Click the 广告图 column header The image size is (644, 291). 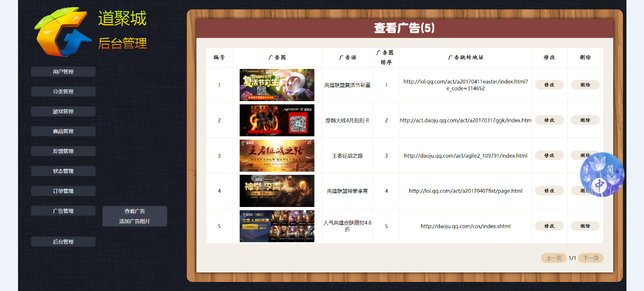pyautogui.click(x=277, y=57)
